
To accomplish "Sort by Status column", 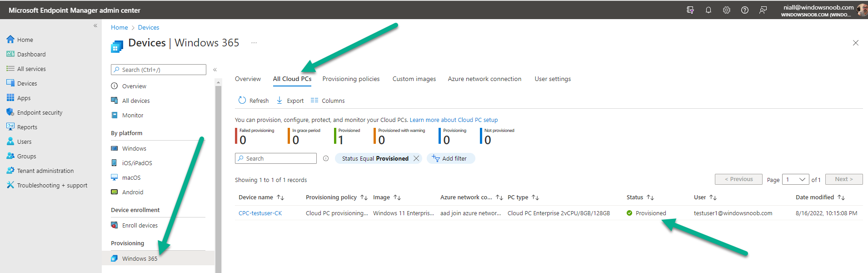I will coord(640,197).
